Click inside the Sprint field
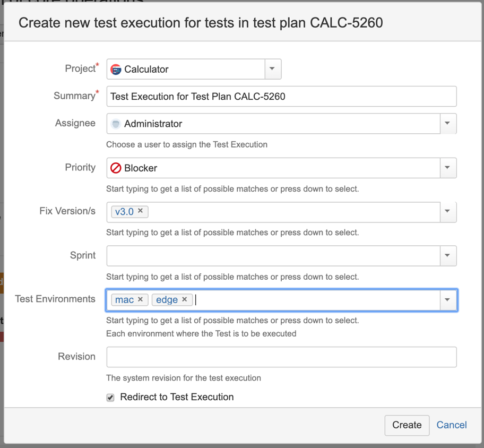This screenshot has height=448, width=484. [x=273, y=256]
